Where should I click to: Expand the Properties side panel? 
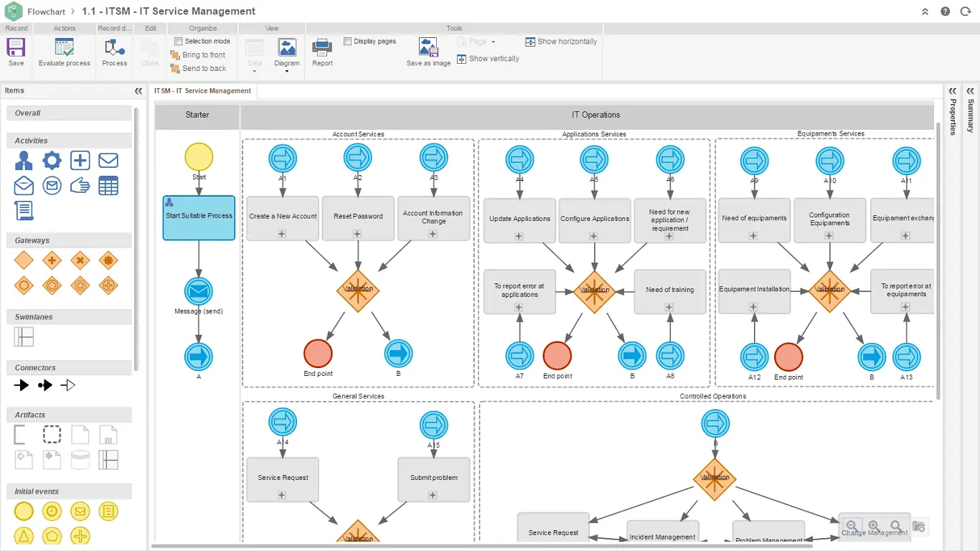[953, 91]
